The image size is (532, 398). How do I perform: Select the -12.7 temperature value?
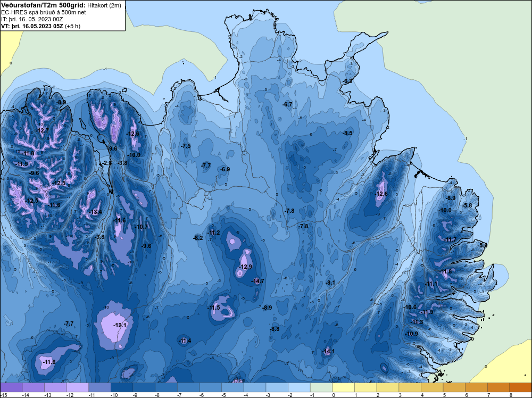click(43, 130)
